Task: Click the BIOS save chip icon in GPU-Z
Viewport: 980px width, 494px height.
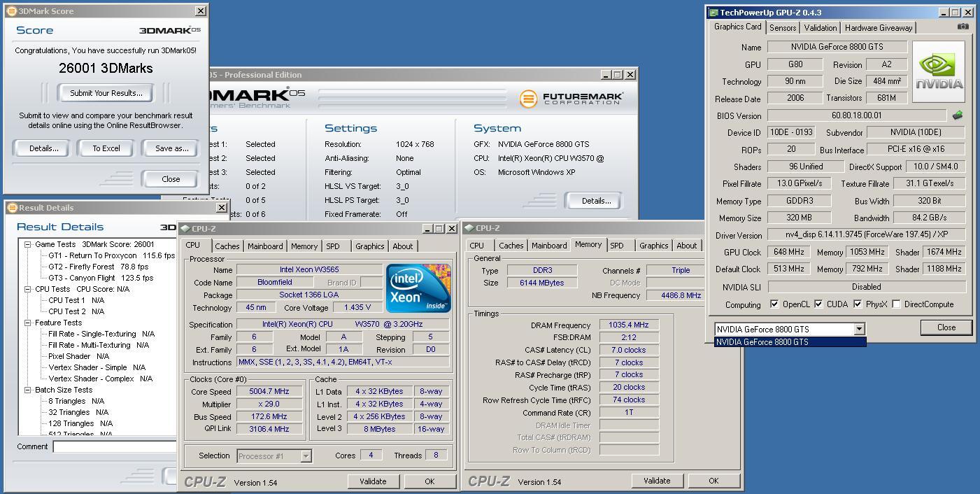Action: click(957, 115)
